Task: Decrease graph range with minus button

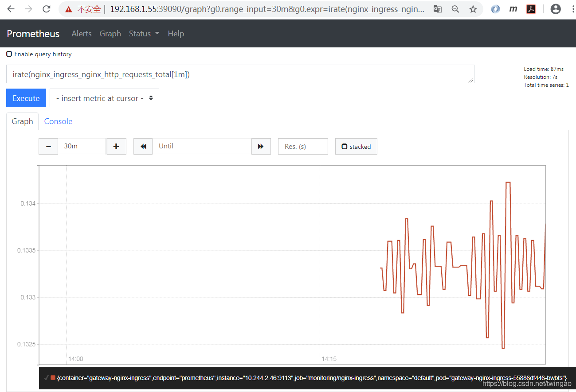Action: (x=48, y=146)
